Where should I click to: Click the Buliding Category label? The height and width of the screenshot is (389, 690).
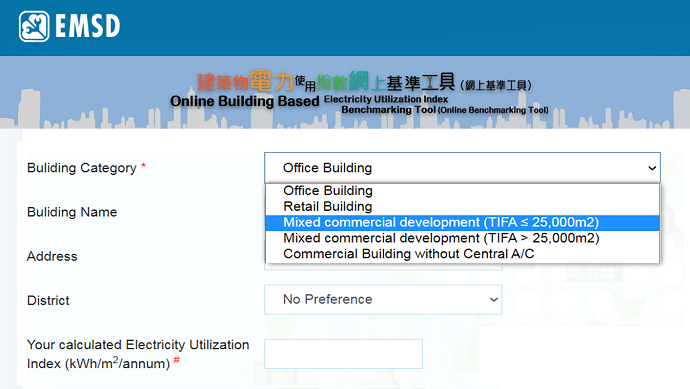82,168
